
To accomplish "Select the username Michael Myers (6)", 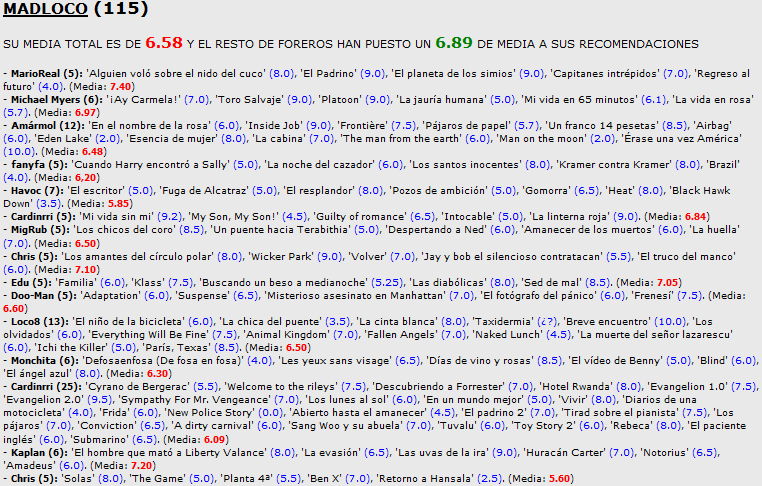I will pos(56,100).
